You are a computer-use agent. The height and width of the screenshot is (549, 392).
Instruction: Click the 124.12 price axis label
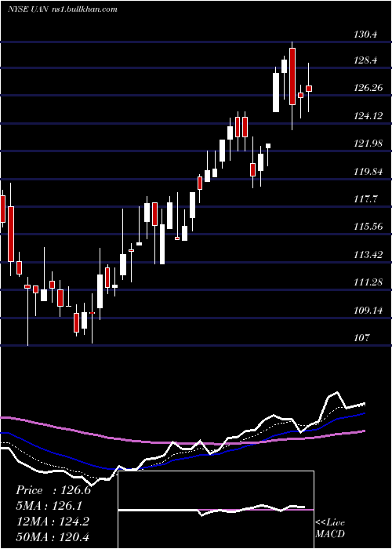[368, 116]
